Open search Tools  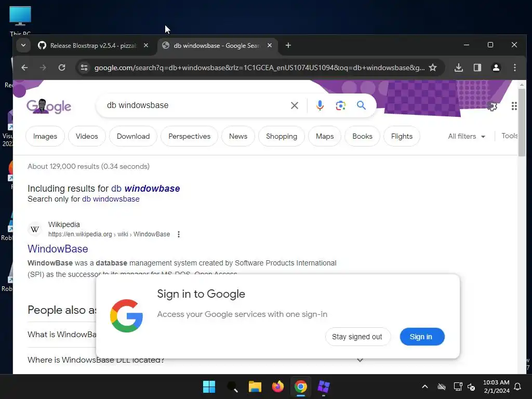click(x=510, y=136)
